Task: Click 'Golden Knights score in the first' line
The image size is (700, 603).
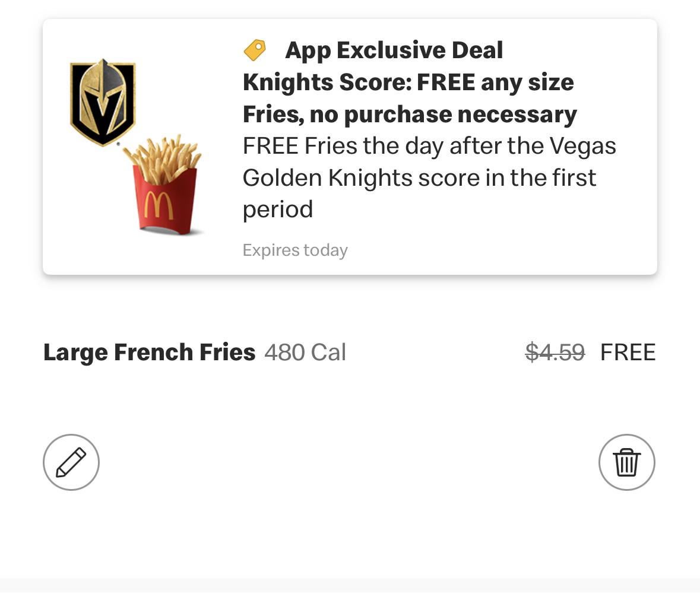Action: click(419, 177)
